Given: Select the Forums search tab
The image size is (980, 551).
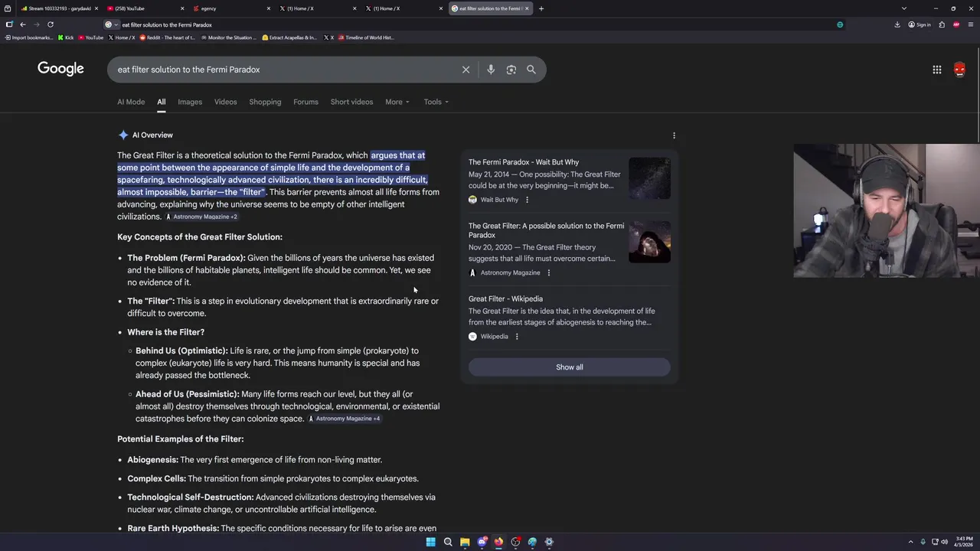Looking at the screenshot, I should point(305,102).
